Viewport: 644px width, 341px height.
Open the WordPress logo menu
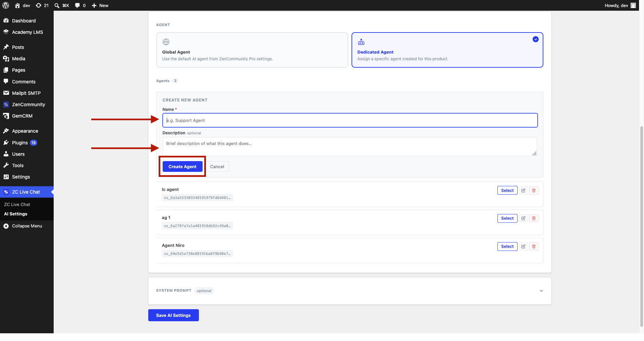click(6, 5)
